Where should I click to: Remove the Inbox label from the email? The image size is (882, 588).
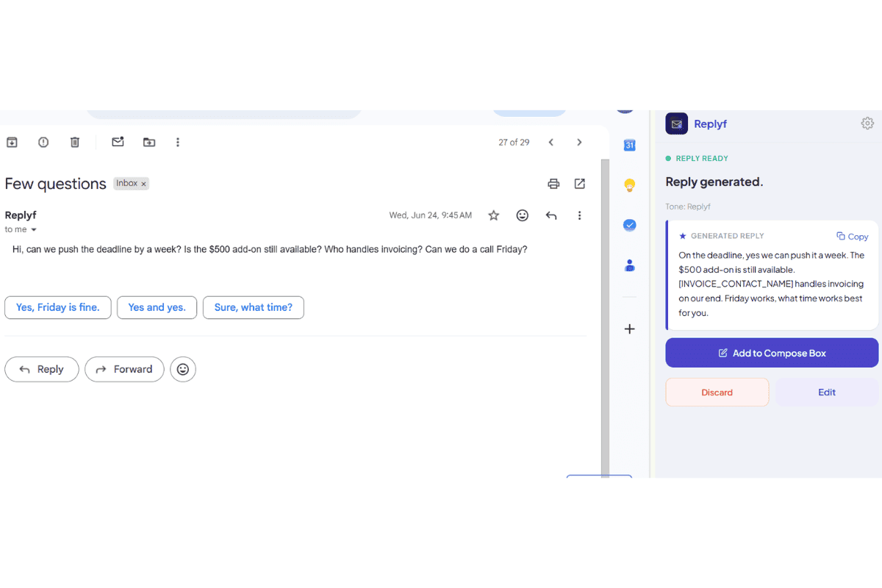point(143,184)
